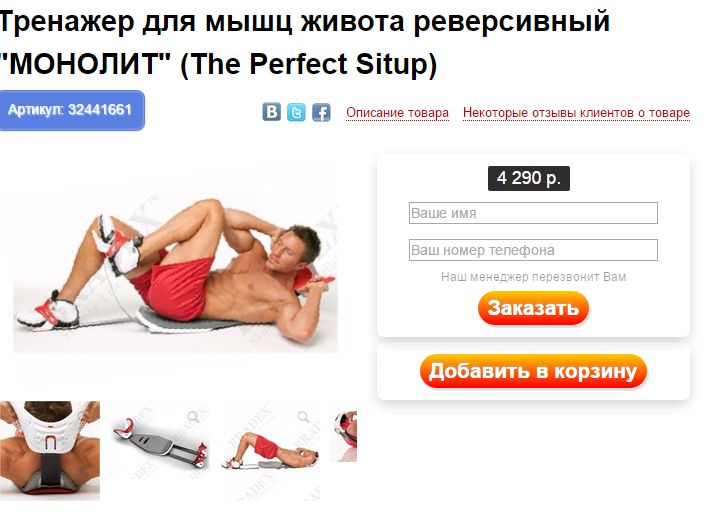Click the Заказать order button
Viewport: 712px width, 519px height.
tap(533, 308)
